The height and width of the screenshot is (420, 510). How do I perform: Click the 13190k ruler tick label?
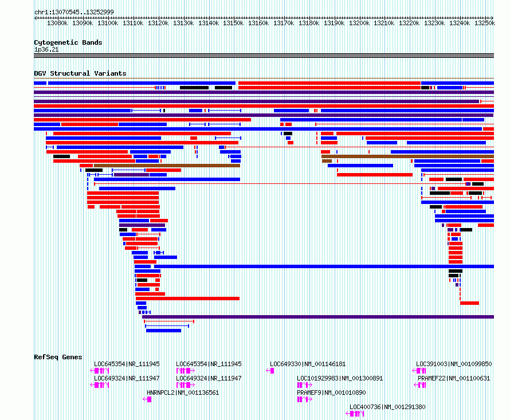click(x=334, y=23)
